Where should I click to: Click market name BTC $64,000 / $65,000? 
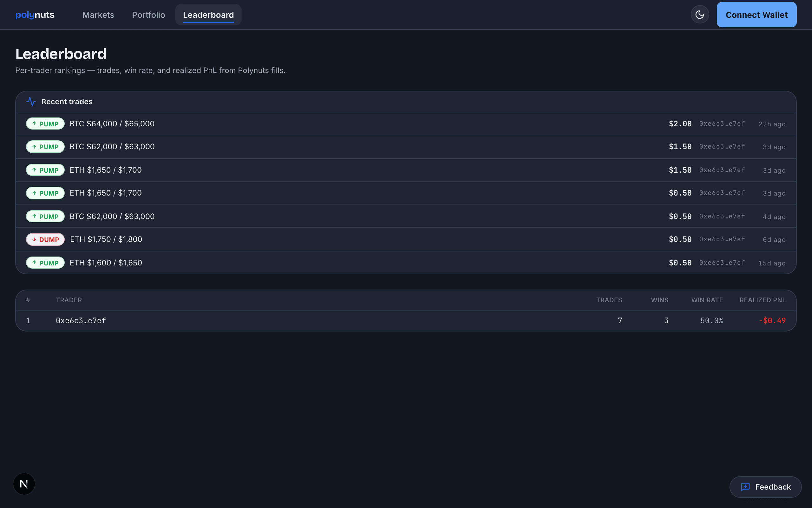[x=112, y=124]
